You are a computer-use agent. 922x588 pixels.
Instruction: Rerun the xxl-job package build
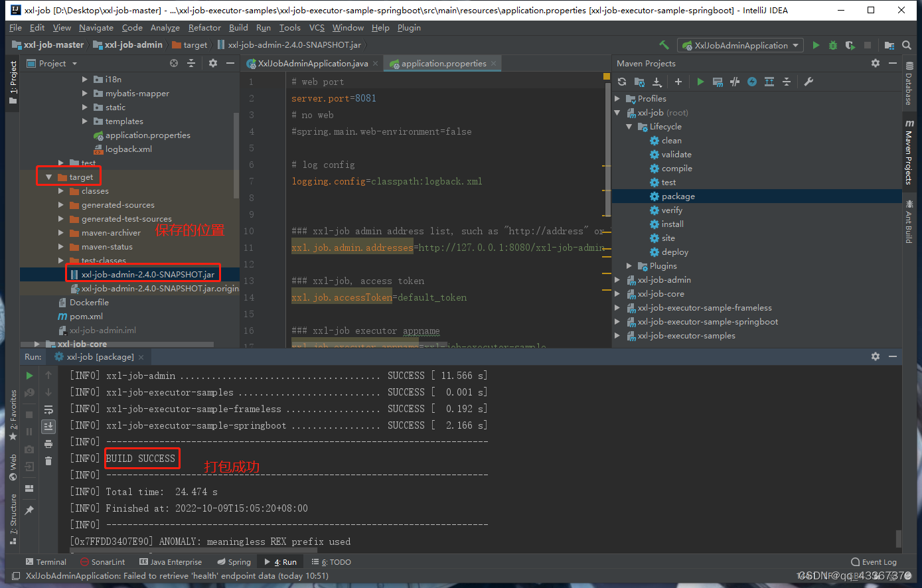[x=29, y=375]
